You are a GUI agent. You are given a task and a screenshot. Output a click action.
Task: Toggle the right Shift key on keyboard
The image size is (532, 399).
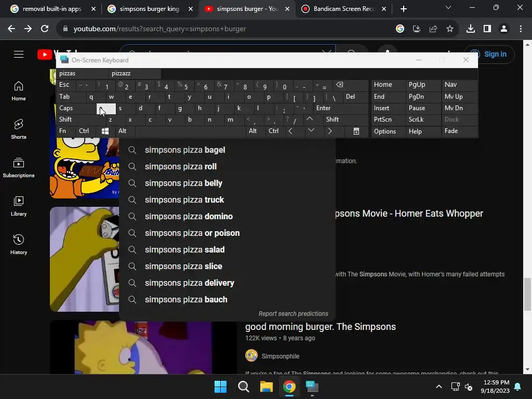(x=345, y=119)
